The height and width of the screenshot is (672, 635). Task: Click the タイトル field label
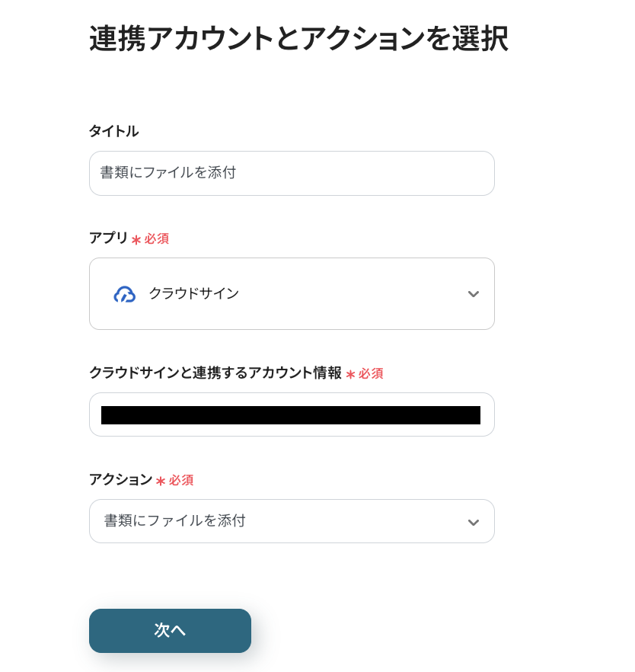pyautogui.click(x=113, y=131)
